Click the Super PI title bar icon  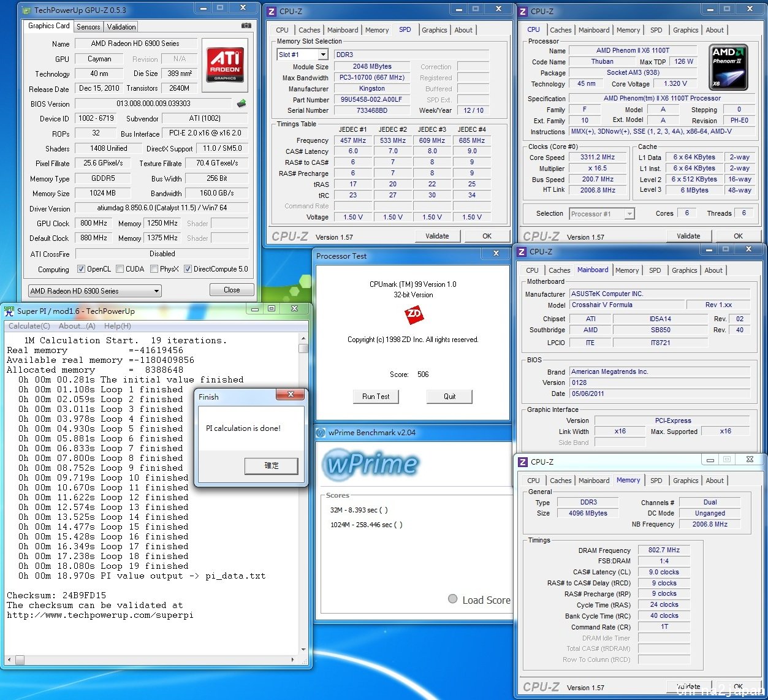point(9,311)
